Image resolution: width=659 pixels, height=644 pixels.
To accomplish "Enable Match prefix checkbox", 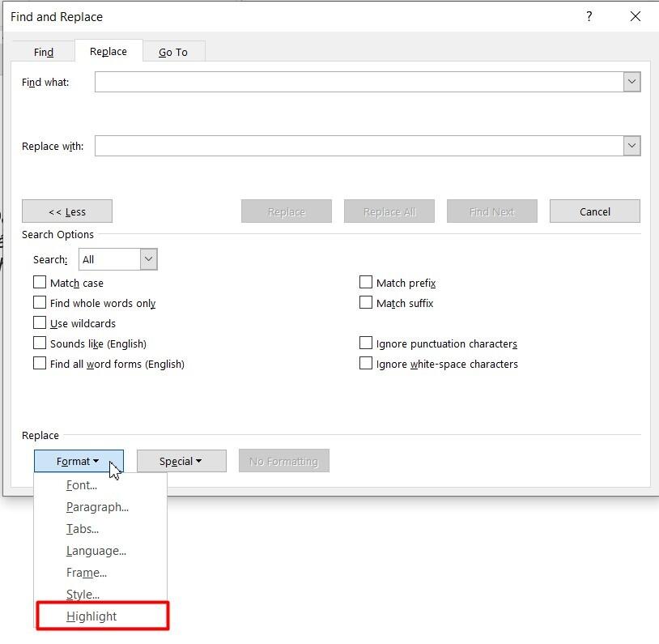I will 366,282.
